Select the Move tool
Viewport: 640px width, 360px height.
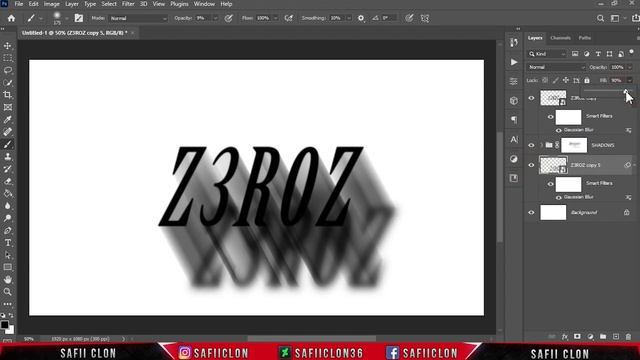tap(7, 46)
